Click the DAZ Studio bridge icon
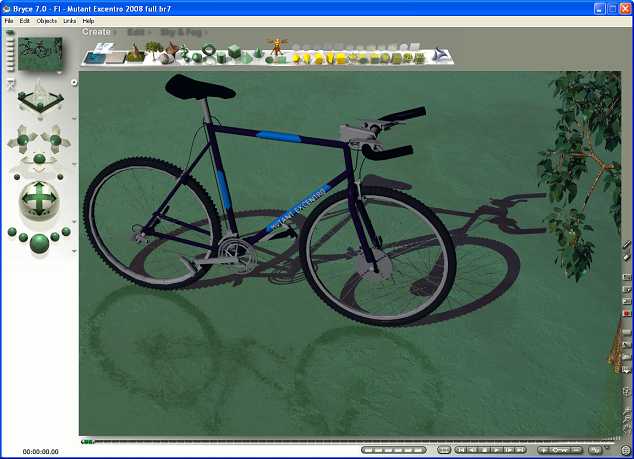This screenshot has height=459, width=634. (x=440, y=55)
